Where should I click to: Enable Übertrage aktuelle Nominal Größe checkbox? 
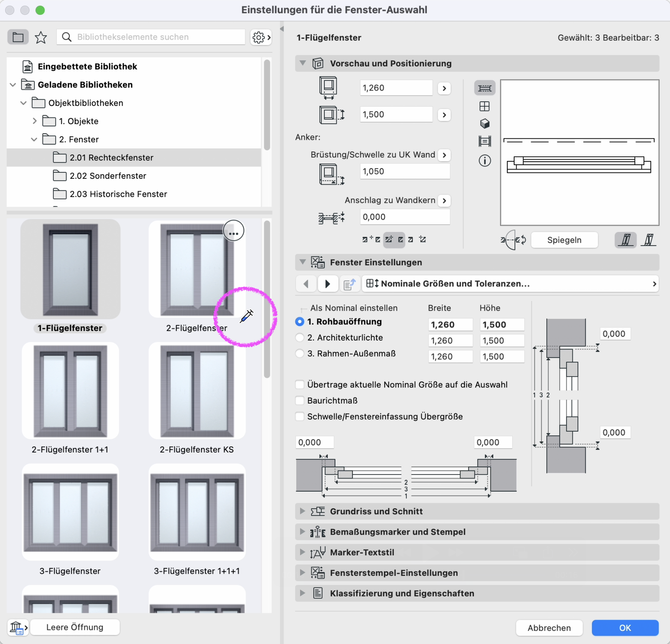300,384
